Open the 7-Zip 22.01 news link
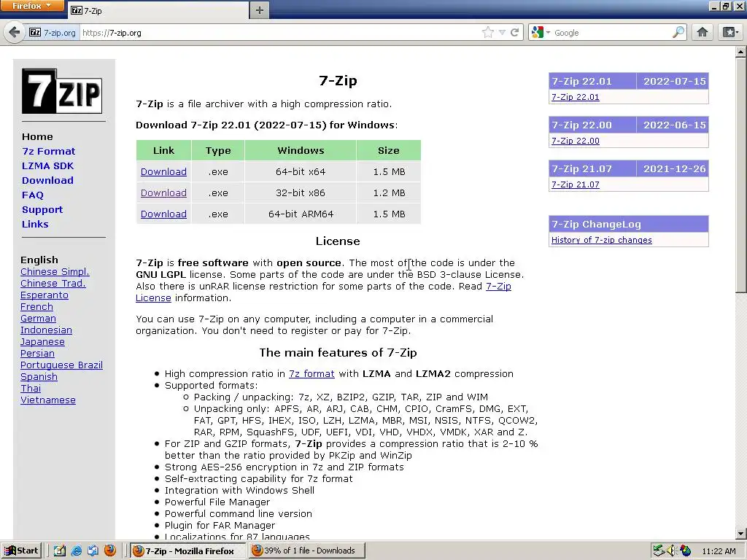 tap(575, 97)
